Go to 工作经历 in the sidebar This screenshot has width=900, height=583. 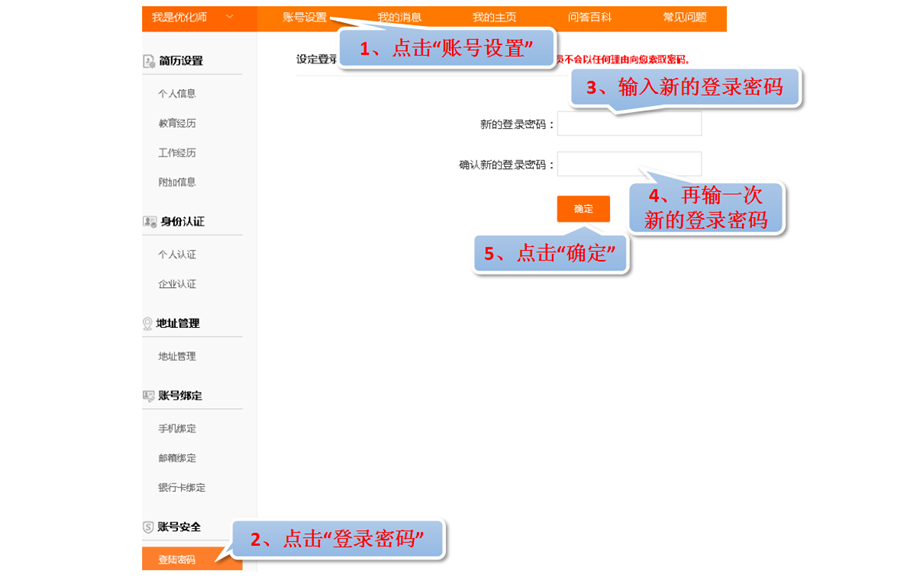[177, 153]
